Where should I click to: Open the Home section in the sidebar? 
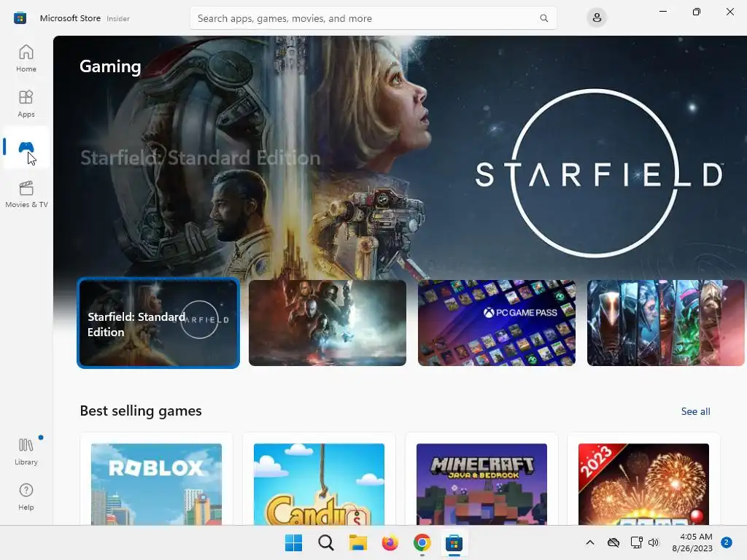click(x=26, y=58)
